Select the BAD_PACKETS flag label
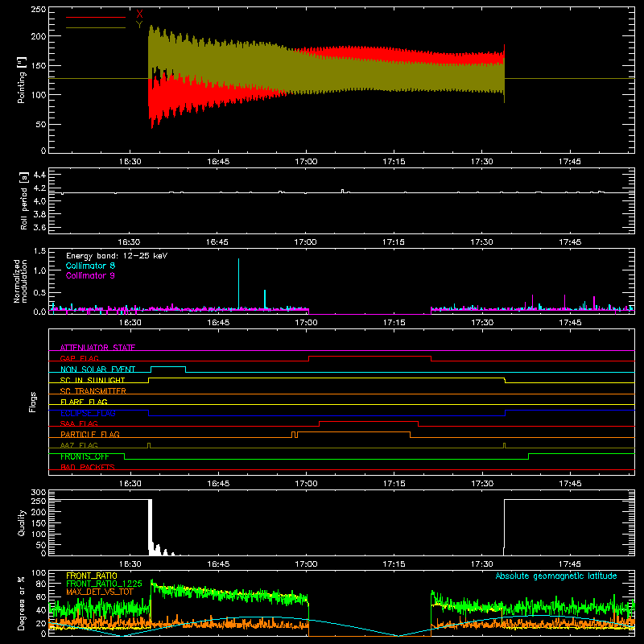Image resolution: width=644 pixels, height=644 pixels. tap(88, 467)
